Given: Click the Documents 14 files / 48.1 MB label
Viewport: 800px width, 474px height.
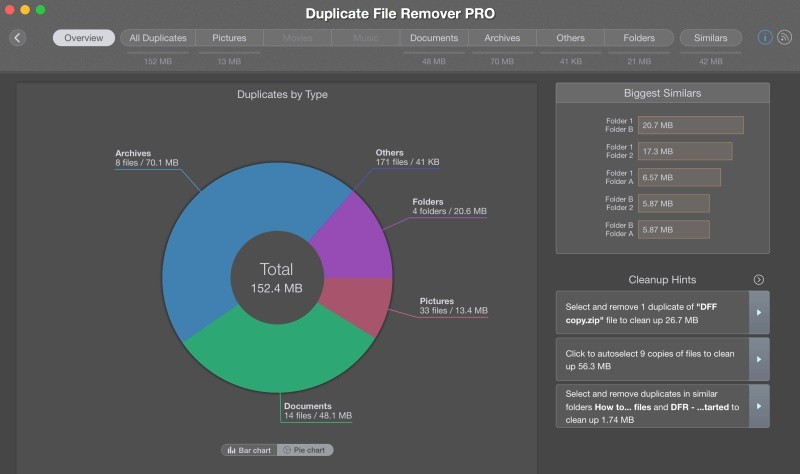Looking at the screenshot, I should click(318, 411).
